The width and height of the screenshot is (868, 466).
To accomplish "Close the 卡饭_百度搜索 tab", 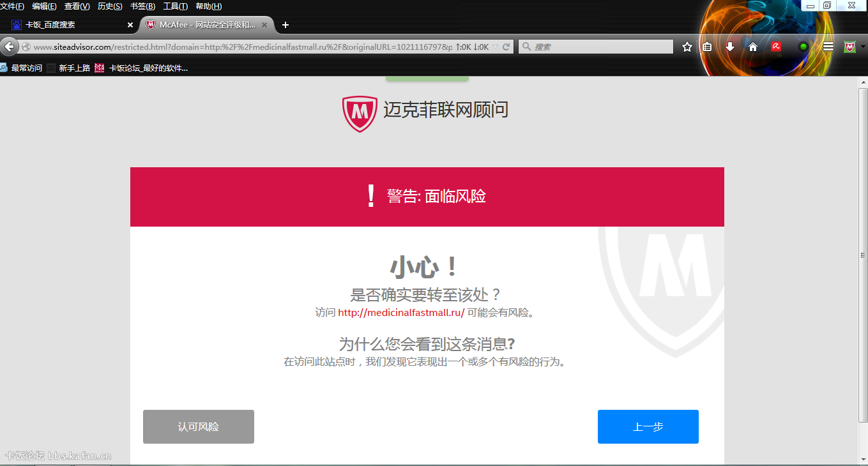I will coord(130,25).
